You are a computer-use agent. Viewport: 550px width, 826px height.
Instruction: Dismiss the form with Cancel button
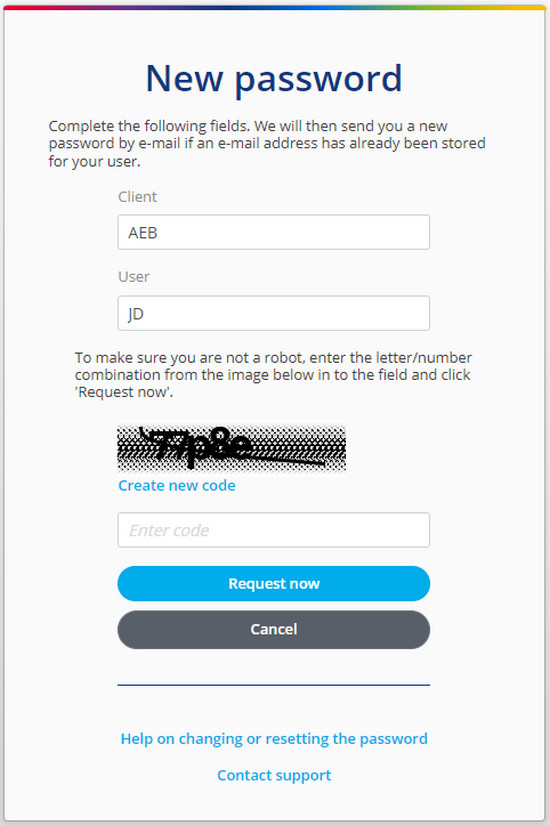(x=273, y=630)
